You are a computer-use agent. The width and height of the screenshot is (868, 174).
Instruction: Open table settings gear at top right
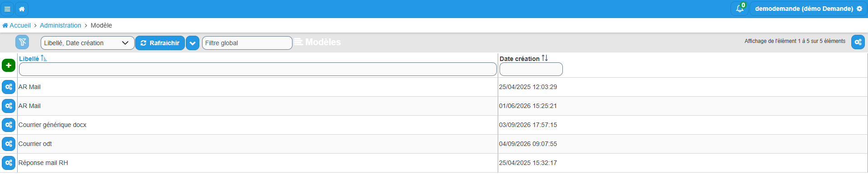coord(858,42)
